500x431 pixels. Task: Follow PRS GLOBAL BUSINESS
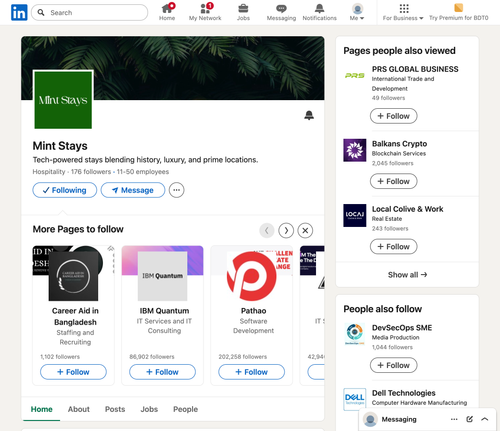pyautogui.click(x=394, y=116)
